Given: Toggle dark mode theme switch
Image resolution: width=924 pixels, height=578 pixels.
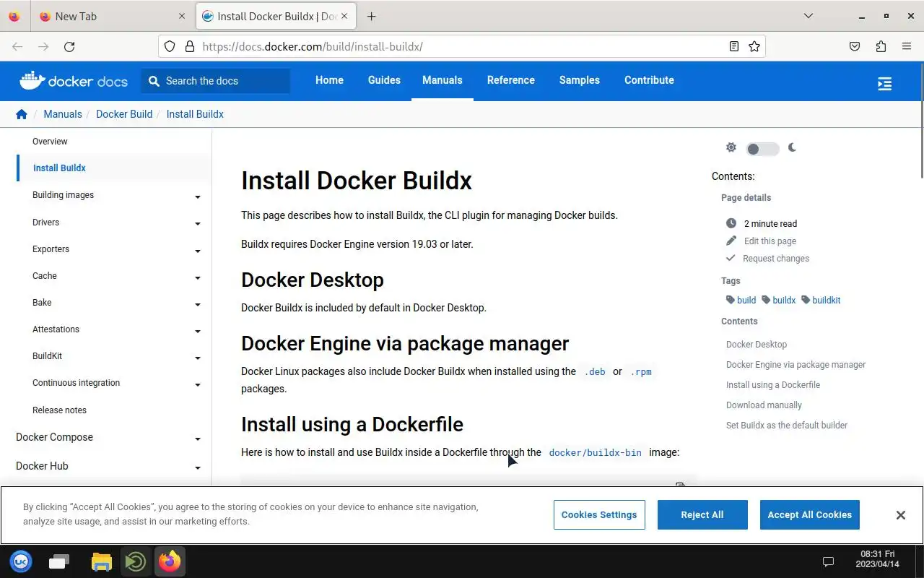Looking at the screenshot, I should point(762,149).
